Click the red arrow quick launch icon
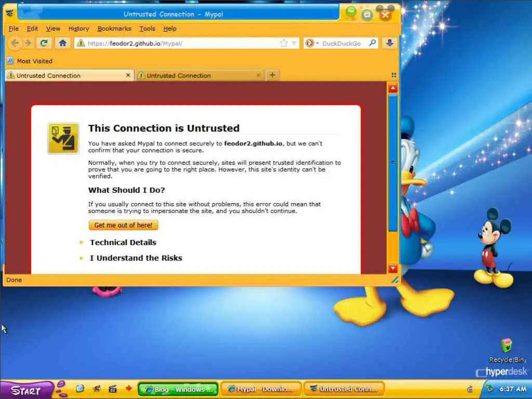532x399 pixels. click(128, 388)
